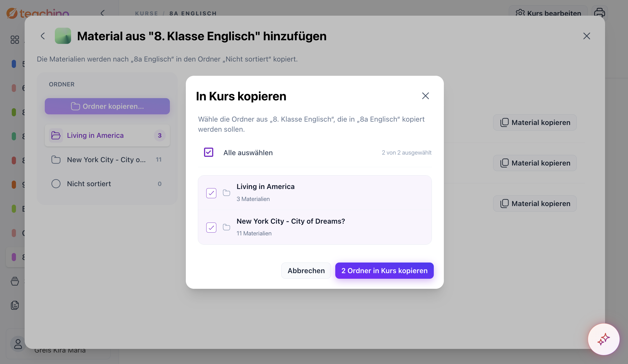Click the folder icon beside Living in America in dialog
This screenshot has width=628, height=364.
point(226,193)
